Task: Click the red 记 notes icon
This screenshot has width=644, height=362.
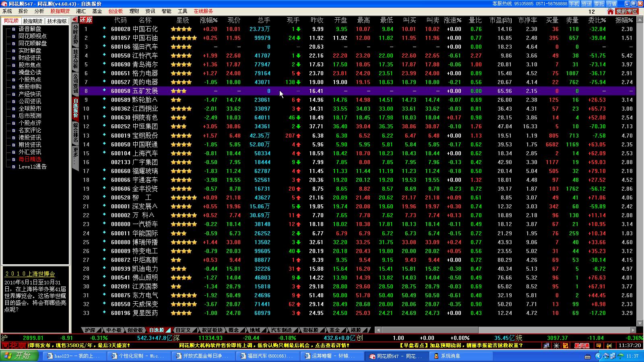Action: point(565,346)
